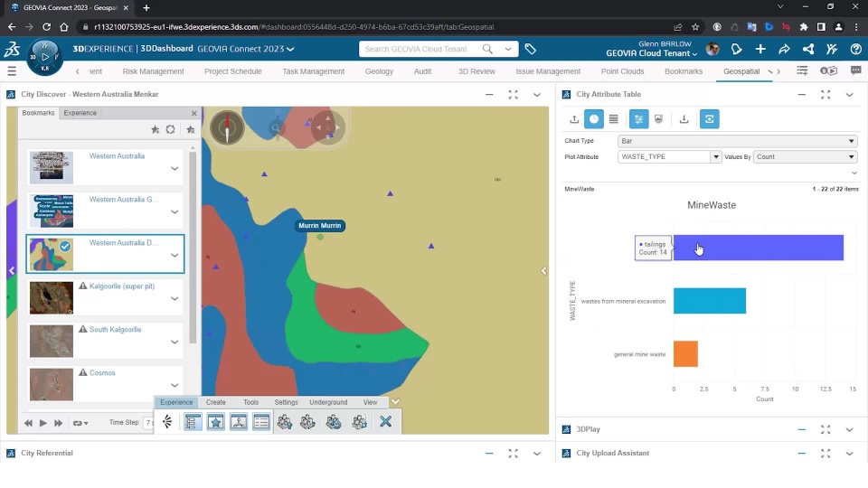
Task: Switch to table rows view in City Attribute Table
Action: (x=613, y=119)
